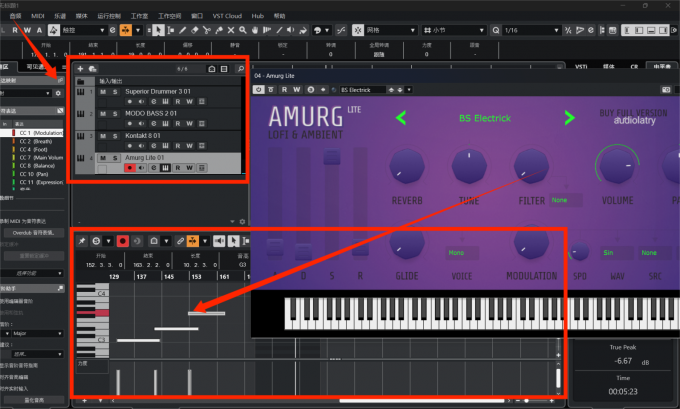Viewport: 680px width, 409px height.
Task: Switch to the CR right-zone tab
Action: [x=634, y=66]
